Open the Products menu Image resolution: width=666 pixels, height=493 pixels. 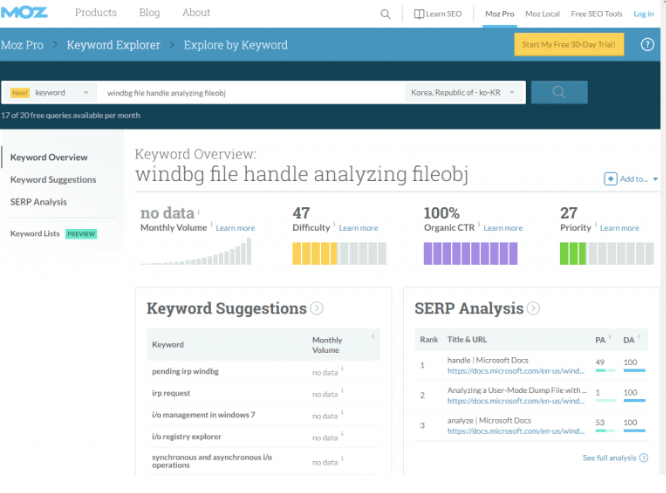pyautogui.click(x=96, y=12)
